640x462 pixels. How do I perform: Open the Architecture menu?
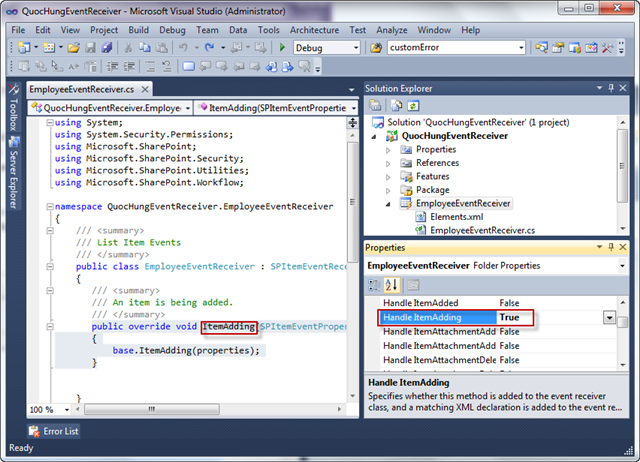tap(314, 30)
